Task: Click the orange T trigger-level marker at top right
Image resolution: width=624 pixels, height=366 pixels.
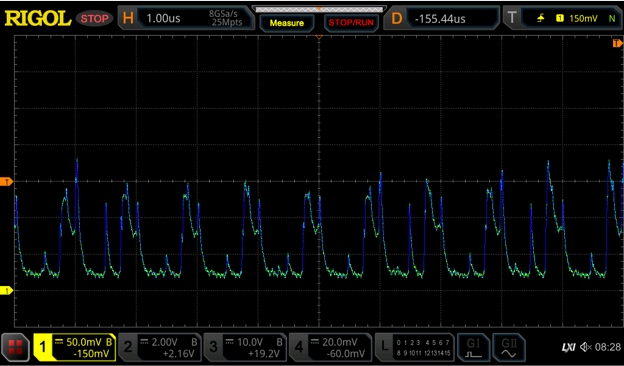Action: 618,43
